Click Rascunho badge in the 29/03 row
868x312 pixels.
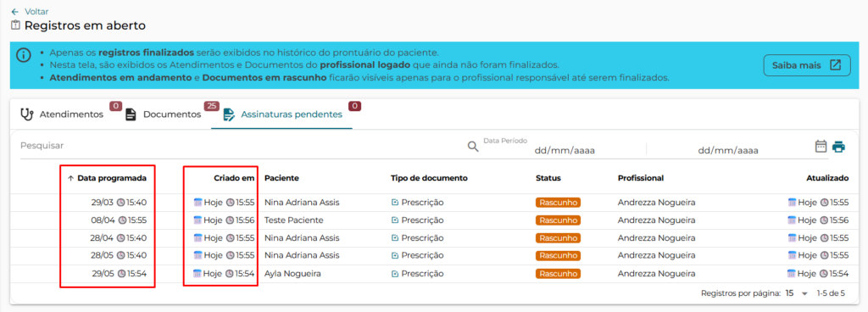(558, 203)
